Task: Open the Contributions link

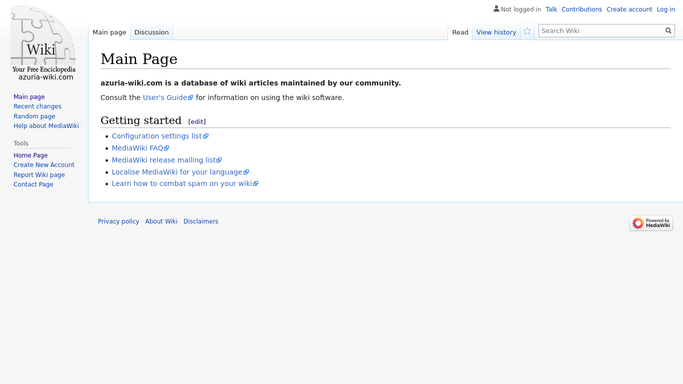Action: coord(582,9)
